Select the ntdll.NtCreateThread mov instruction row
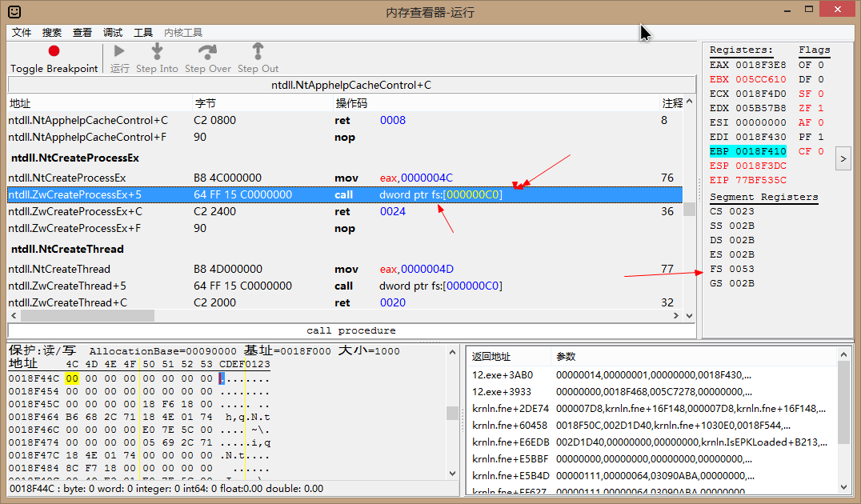 tap(344, 269)
